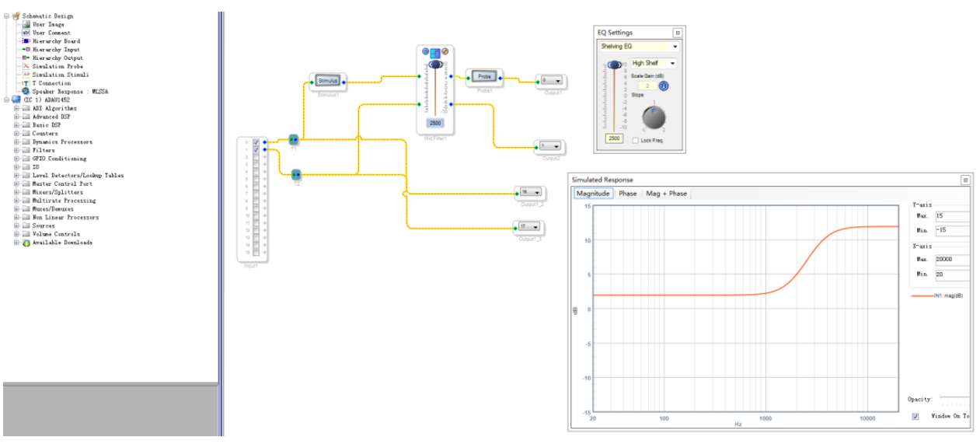
Task: Switch to the Phase tab
Action: [628, 194]
